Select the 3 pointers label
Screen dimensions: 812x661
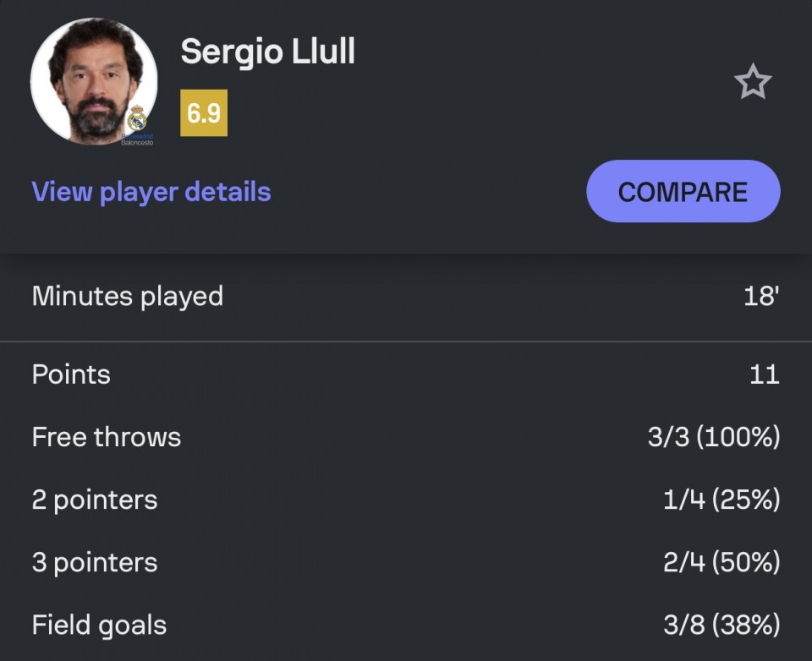95,563
